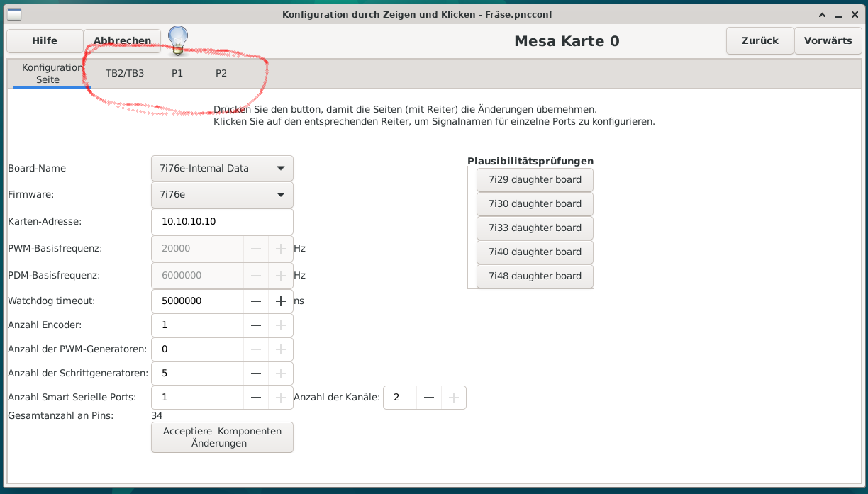Decrease Watchdog timeout with minus button
Viewport: 868px width, 494px height.
click(x=256, y=301)
